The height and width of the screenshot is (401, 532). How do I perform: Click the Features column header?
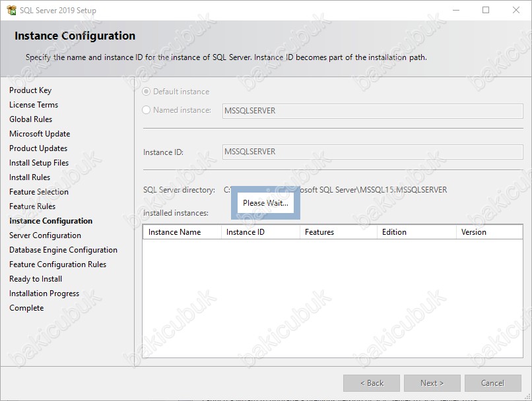tap(339, 232)
